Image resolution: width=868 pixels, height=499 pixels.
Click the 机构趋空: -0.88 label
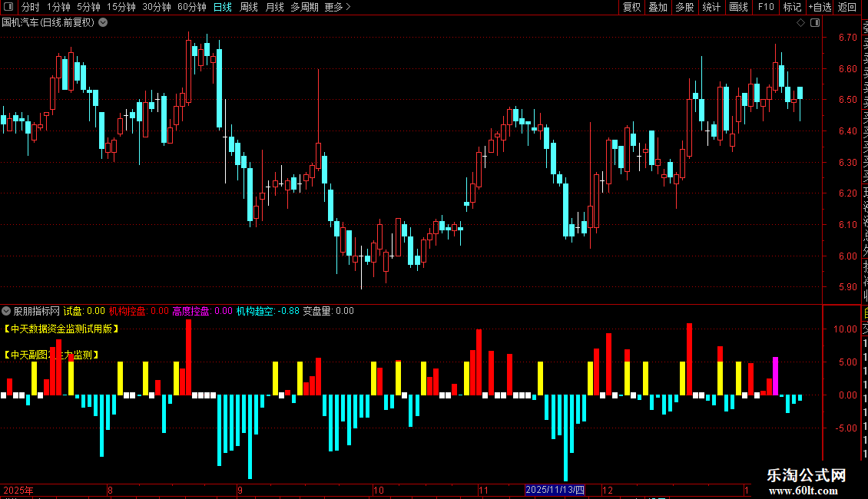(x=268, y=311)
